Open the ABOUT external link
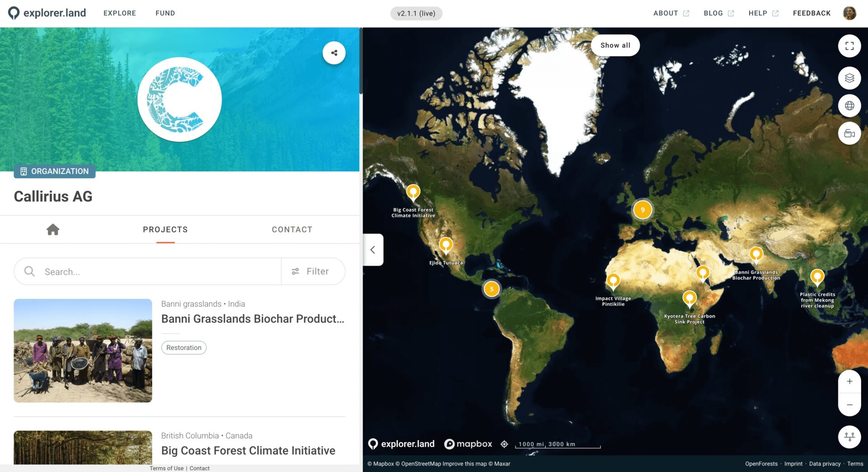 [671, 13]
